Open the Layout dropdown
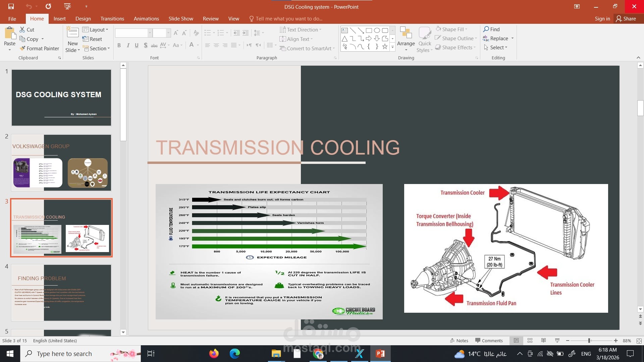The height and width of the screenshot is (362, 644). pos(96,29)
